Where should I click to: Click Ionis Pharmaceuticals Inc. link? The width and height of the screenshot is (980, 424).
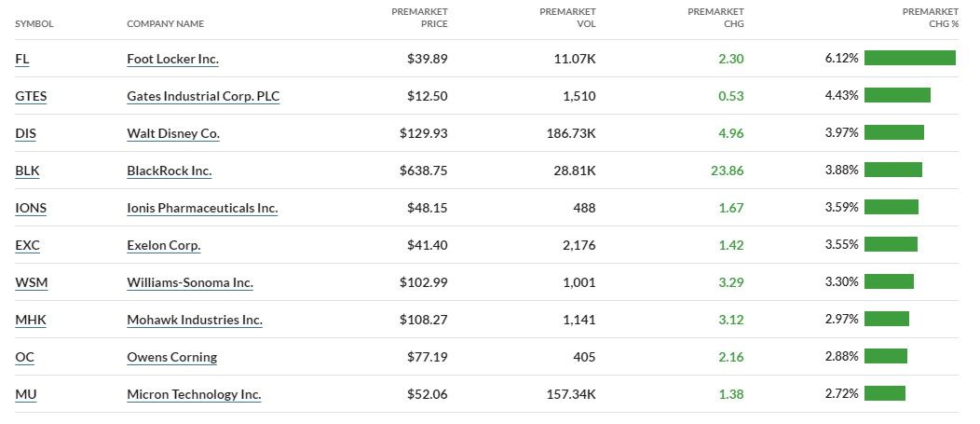[x=202, y=208]
